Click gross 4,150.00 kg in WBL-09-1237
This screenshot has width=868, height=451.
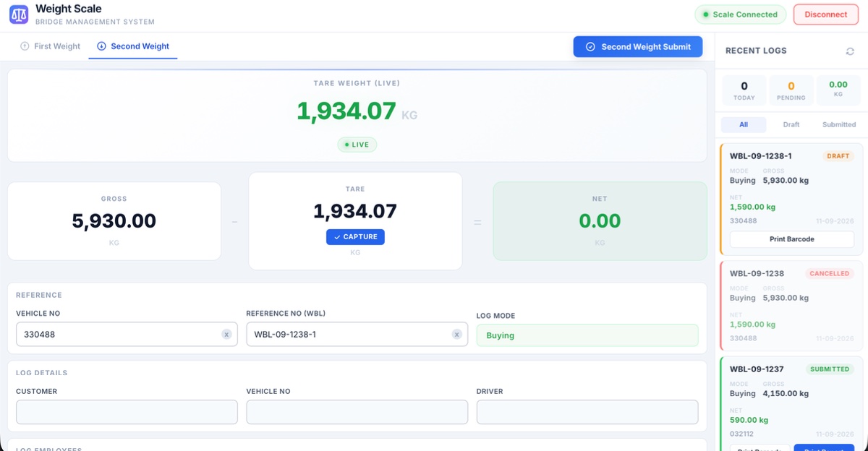tap(786, 394)
